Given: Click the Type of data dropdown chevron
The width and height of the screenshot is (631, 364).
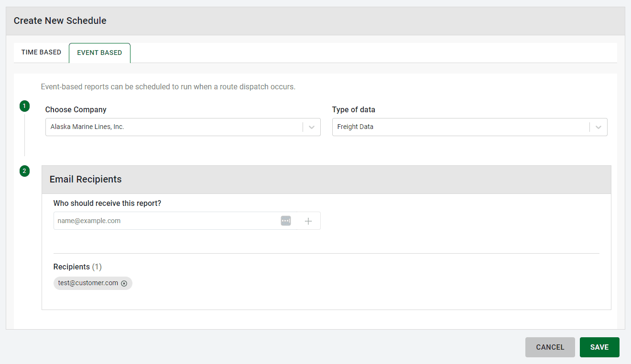Looking at the screenshot, I should (598, 127).
